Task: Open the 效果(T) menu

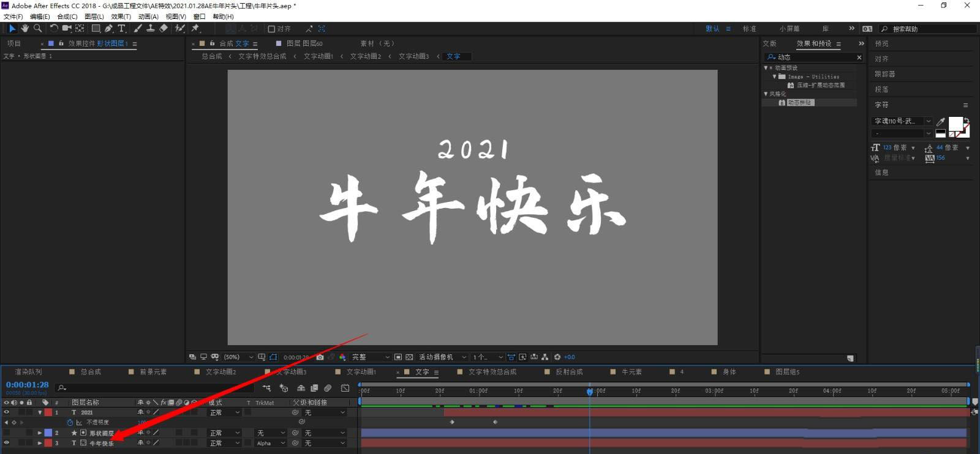Action: point(121,17)
